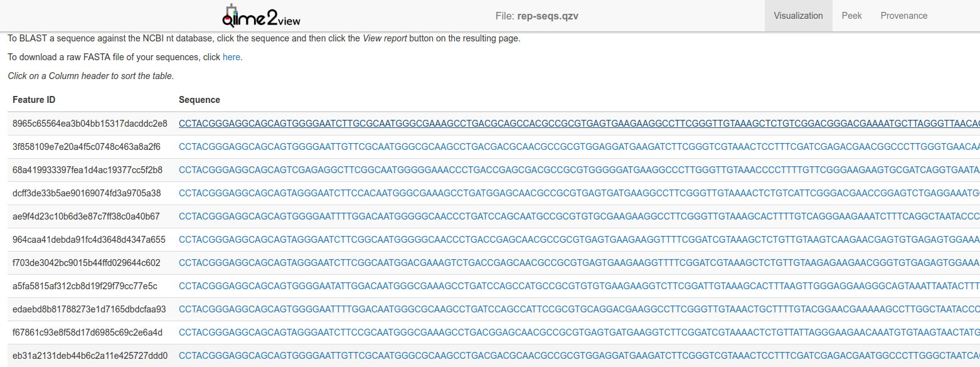The width and height of the screenshot is (980, 367).
Task: Select the Visualization tab
Action: pos(798,16)
